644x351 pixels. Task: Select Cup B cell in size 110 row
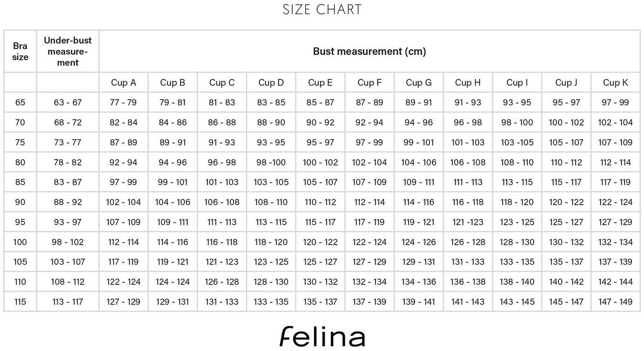[173, 282]
